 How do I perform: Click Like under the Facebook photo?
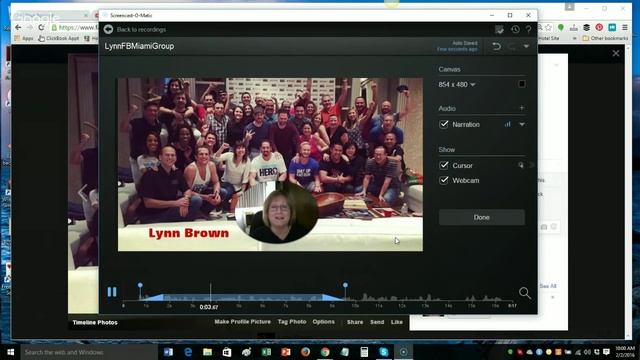[x=397, y=322]
